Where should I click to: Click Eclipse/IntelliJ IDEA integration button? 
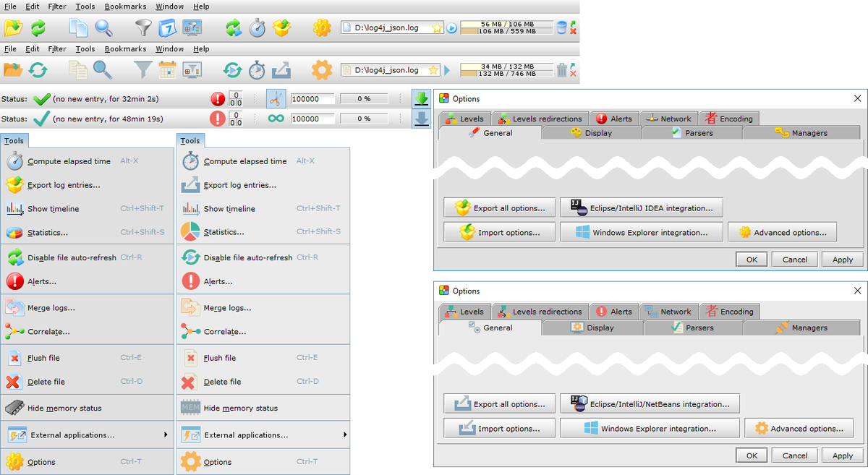(642, 208)
